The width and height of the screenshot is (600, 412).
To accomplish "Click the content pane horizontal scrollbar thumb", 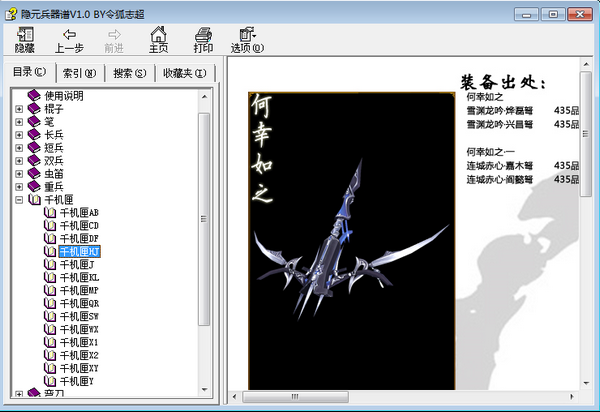I will 295,397.
